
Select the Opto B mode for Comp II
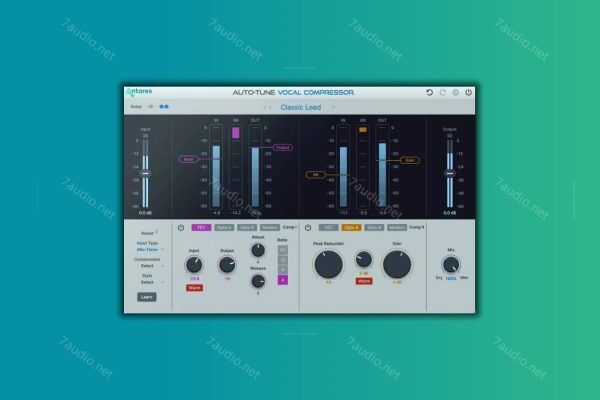[x=374, y=228]
